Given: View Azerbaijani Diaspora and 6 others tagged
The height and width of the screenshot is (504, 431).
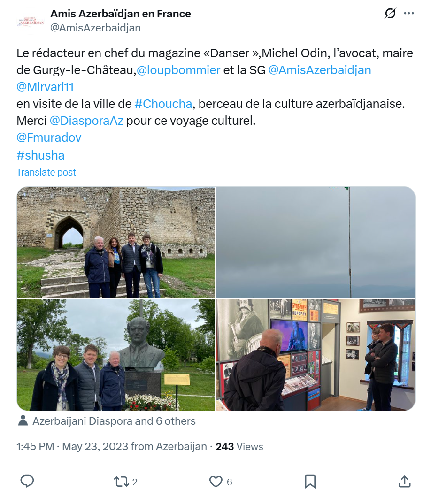Looking at the screenshot, I should pos(114,421).
